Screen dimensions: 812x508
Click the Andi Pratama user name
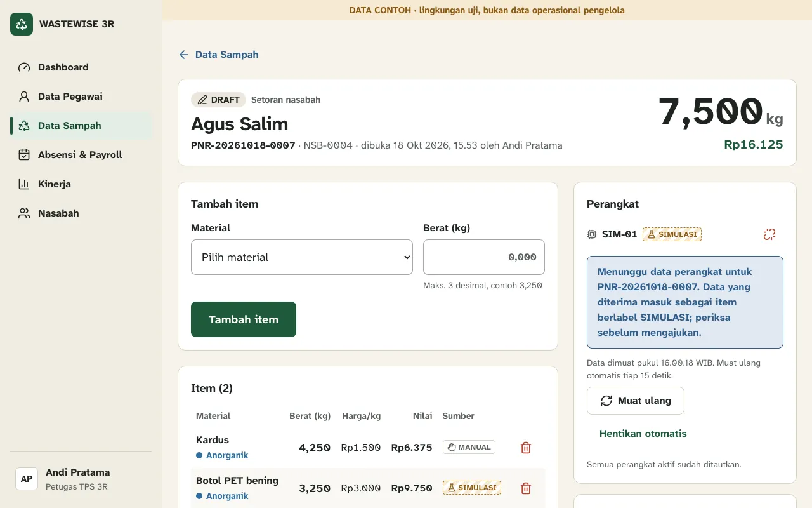[78, 472]
